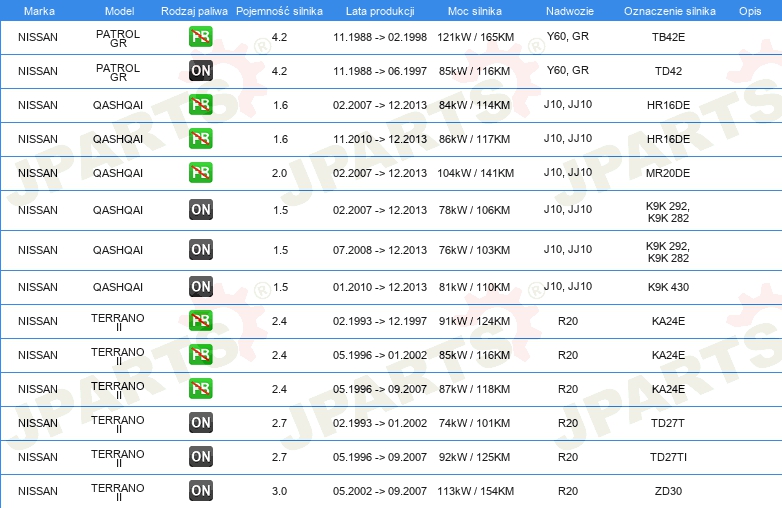Select the engine code TD27TI

pyautogui.click(x=668, y=457)
